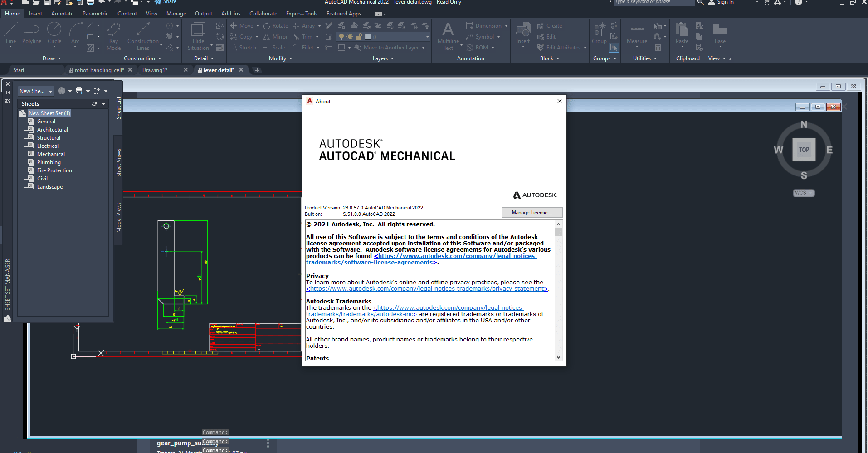This screenshot has width=868, height=453.
Task: Click the Move modify tool
Action: [242, 26]
